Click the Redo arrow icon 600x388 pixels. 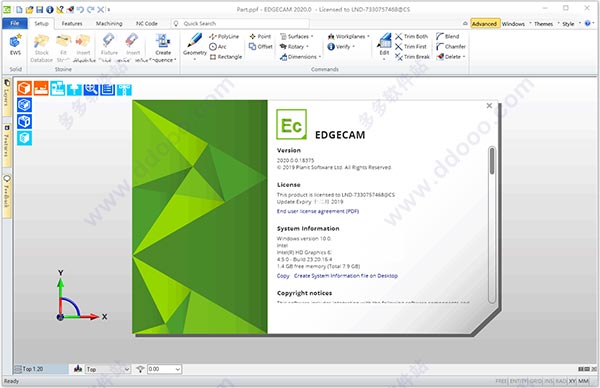[90, 9]
